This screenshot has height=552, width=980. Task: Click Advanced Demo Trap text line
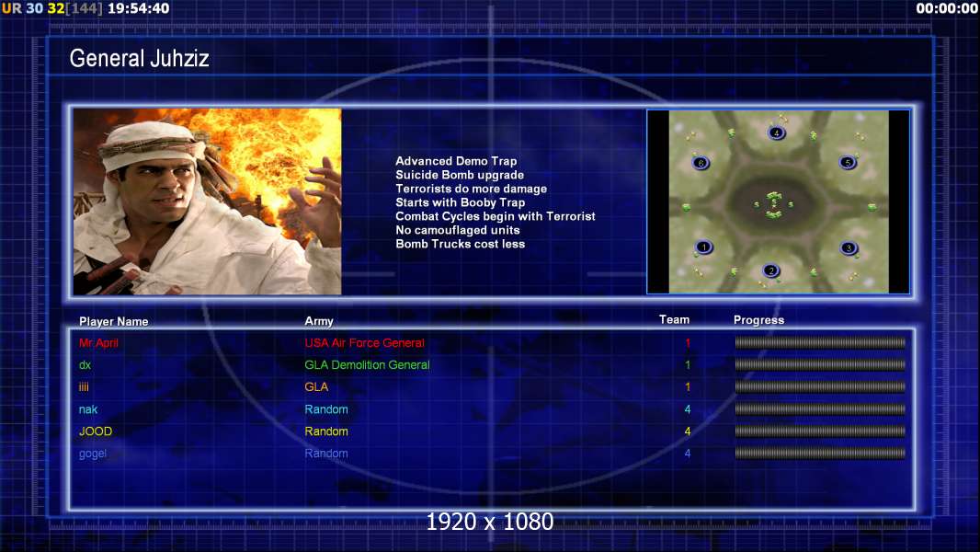tap(456, 161)
